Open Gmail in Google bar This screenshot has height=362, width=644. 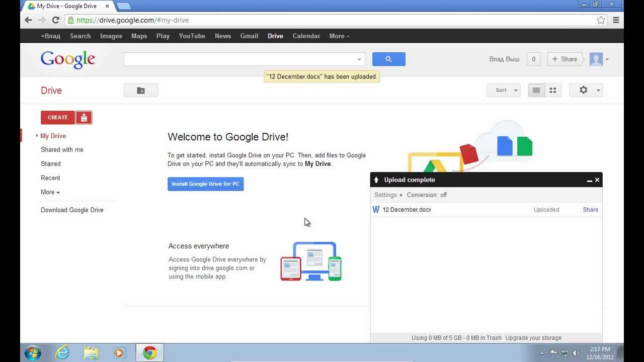[249, 36]
